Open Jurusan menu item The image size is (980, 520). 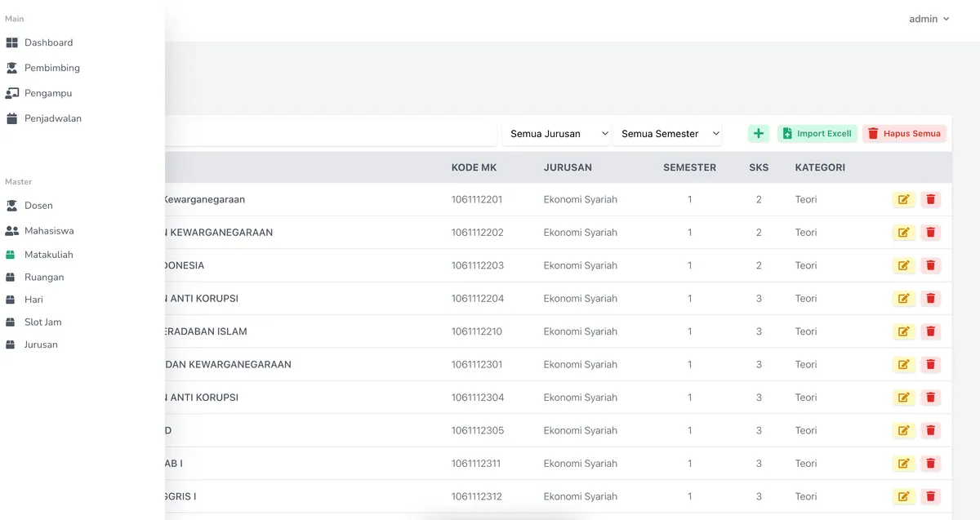pyautogui.click(x=41, y=344)
